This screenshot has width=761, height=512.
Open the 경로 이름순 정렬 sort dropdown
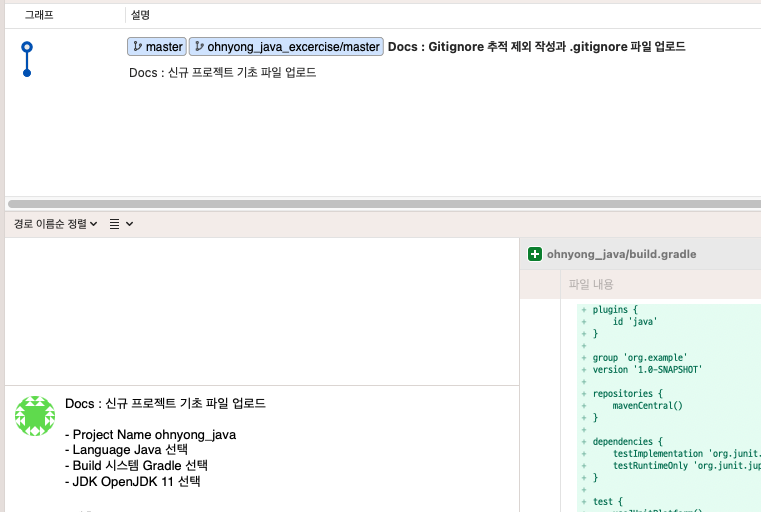coord(56,224)
